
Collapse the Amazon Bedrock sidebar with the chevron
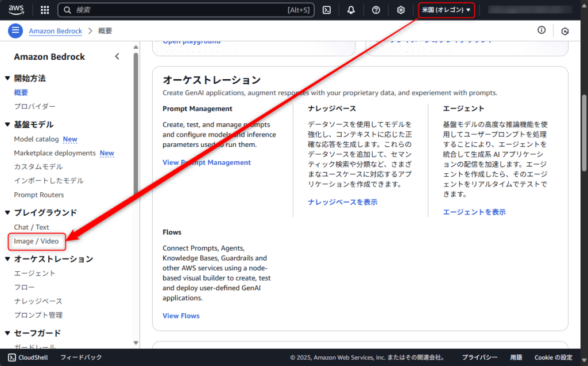pos(117,57)
